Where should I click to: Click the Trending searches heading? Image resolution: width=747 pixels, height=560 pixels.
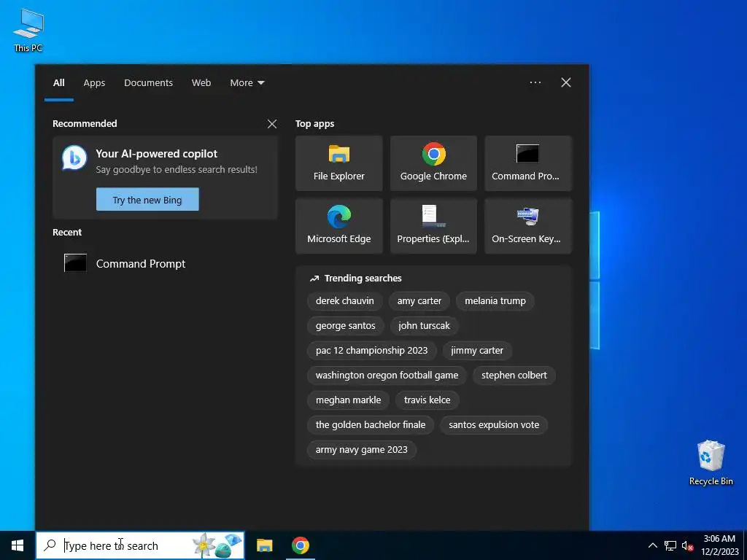pyautogui.click(x=363, y=279)
